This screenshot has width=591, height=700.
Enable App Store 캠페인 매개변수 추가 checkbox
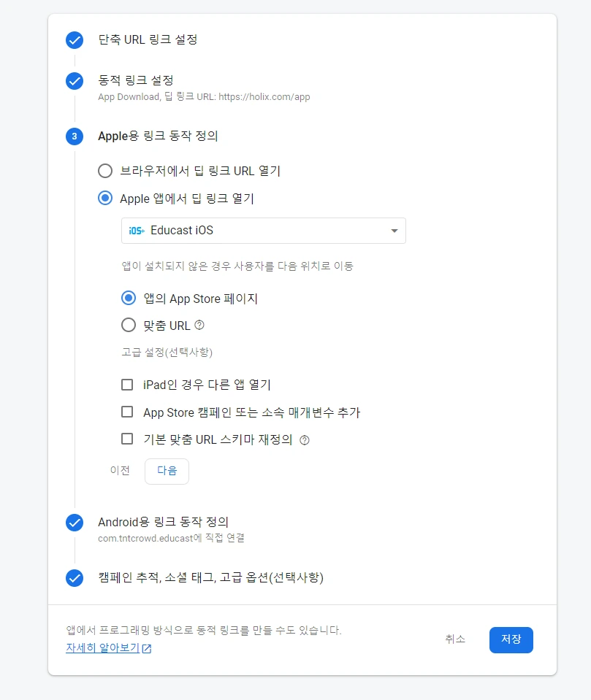click(x=127, y=412)
